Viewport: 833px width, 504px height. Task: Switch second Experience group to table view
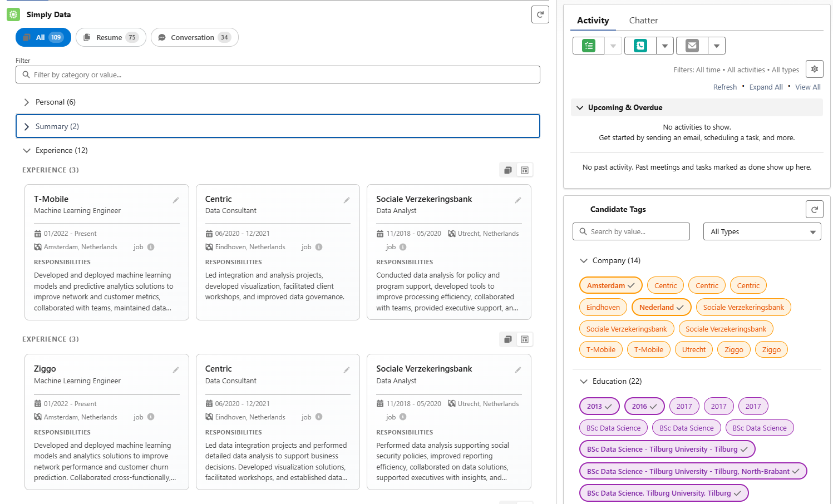click(x=524, y=339)
